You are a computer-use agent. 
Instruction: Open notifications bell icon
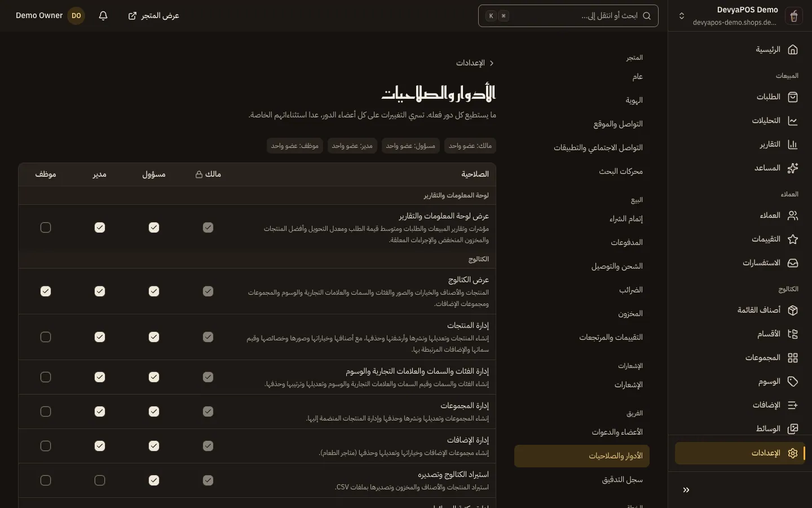coord(103,16)
